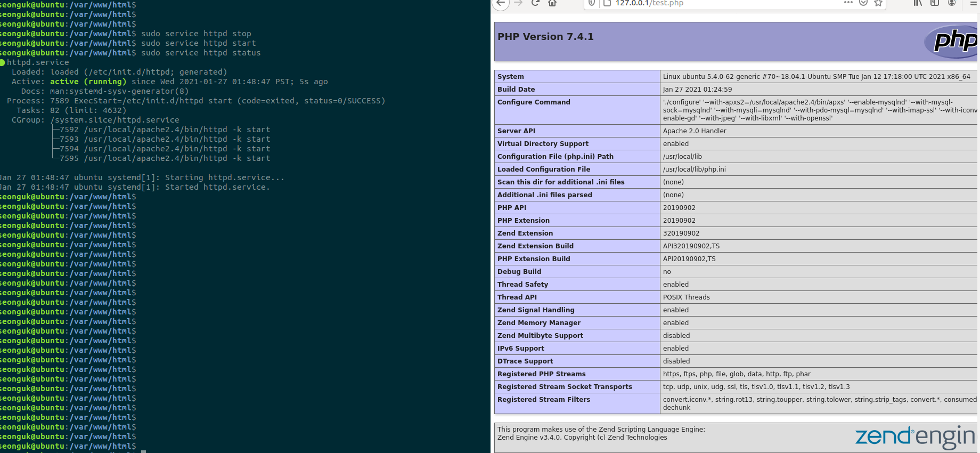Click the browser forward arrow
980x453 pixels.
point(518,3)
